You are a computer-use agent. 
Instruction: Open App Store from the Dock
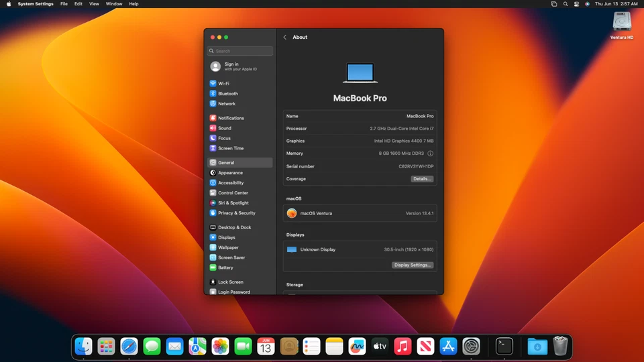coord(448,347)
